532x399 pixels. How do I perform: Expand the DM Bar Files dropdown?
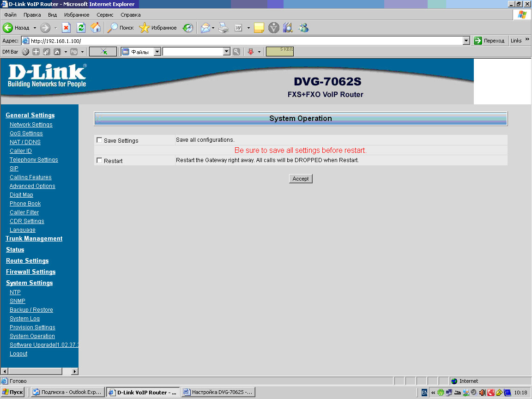[157, 52]
